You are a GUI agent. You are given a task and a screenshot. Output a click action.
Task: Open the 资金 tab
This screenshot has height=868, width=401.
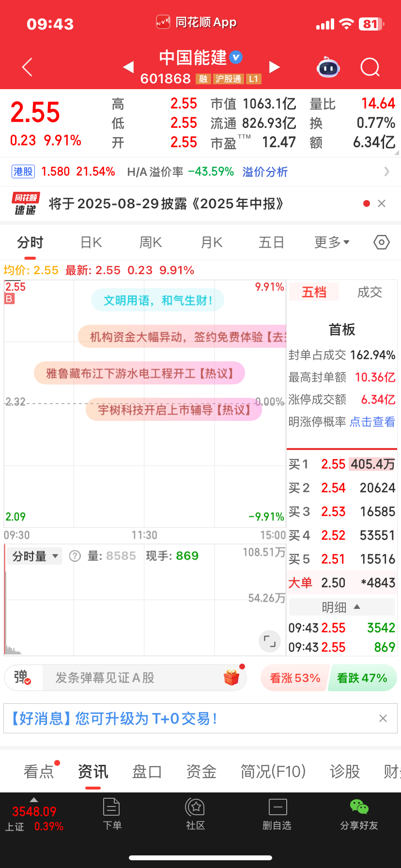tap(201, 771)
